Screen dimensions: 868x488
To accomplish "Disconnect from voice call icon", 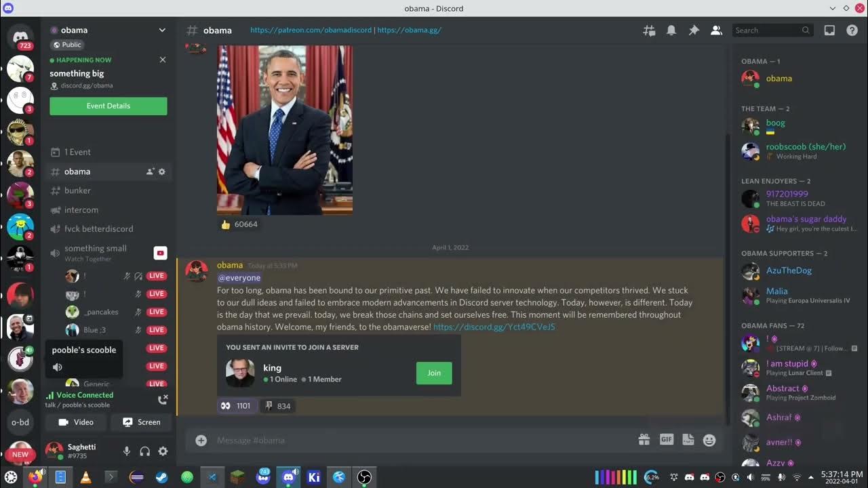I will (x=163, y=399).
